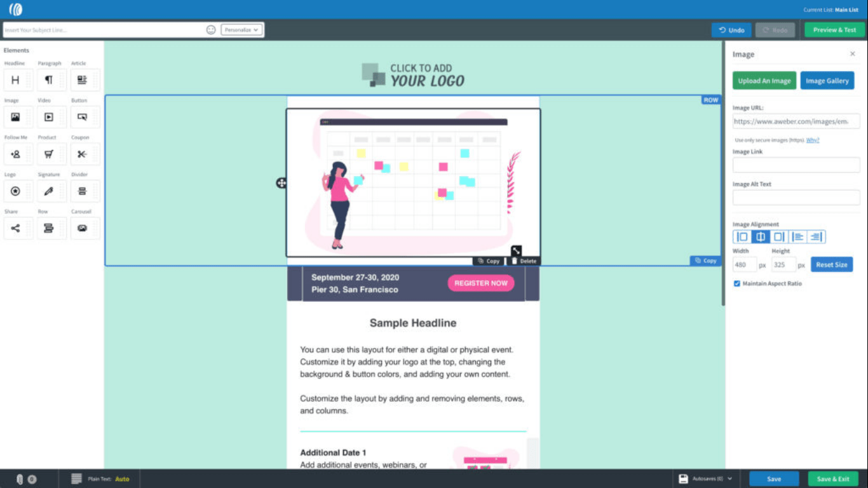The width and height of the screenshot is (868, 488).
Task: Select the Headline element icon
Action: tap(15, 80)
